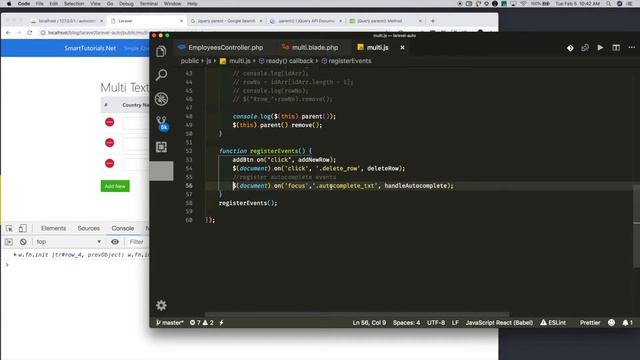Screen dimensions: 640x360
Task: Change end of line LF setting
Action: (x=455, y=322)
